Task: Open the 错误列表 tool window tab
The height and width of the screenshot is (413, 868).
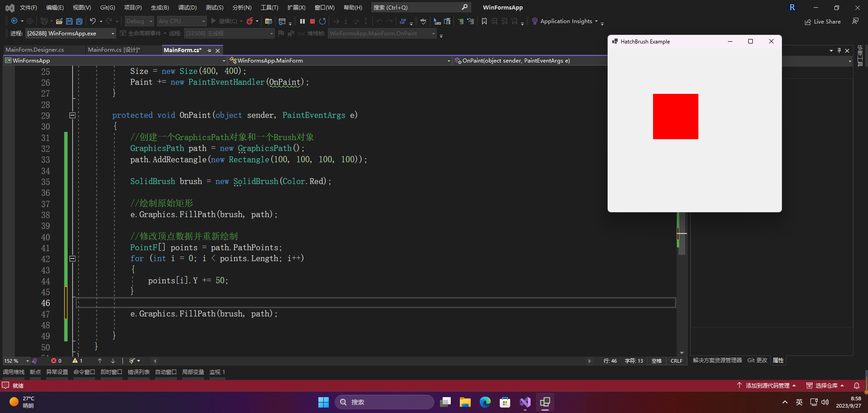Action: click(x=138, y=372)
